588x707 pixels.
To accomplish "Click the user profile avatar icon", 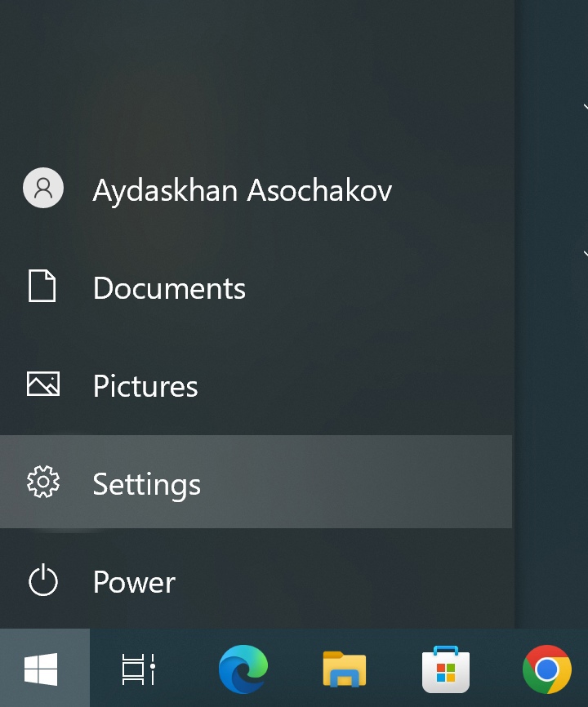I will point(43,189).
